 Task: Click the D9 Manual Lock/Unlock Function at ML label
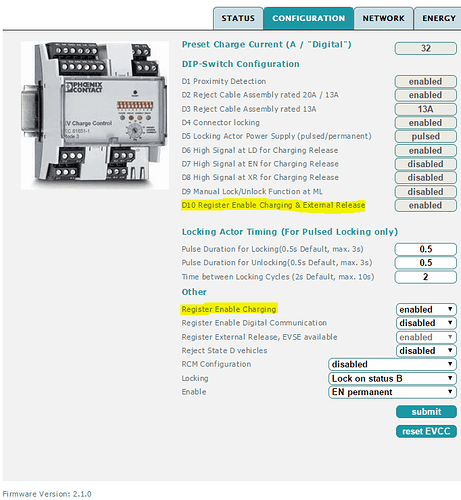252,192
